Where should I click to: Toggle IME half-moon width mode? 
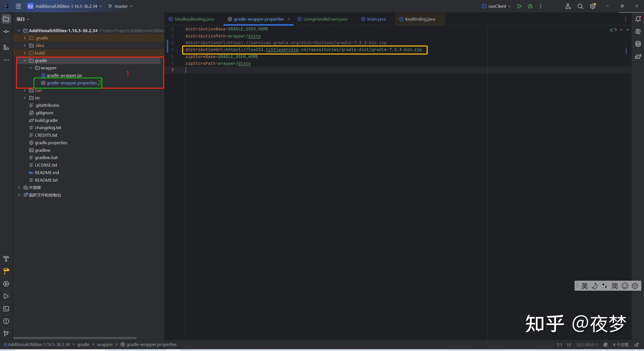pos(594,286)
